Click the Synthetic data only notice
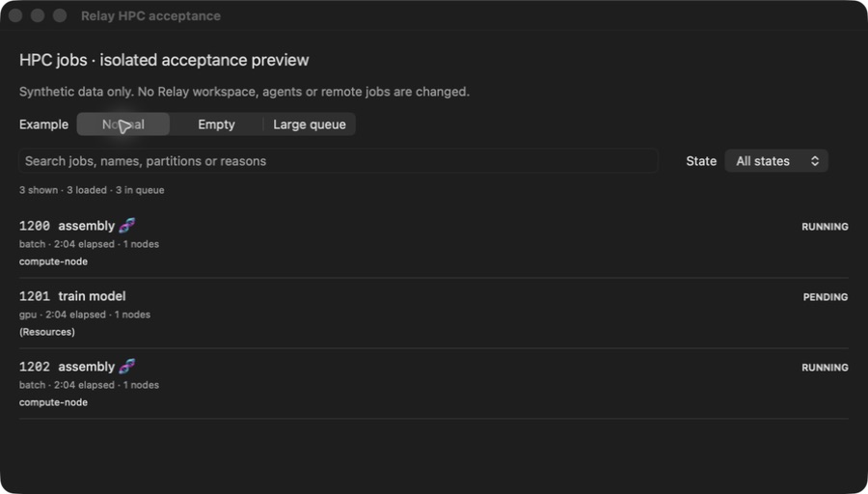Image resolution: width=868 pixels, height=494 pixels. click(x=244, y=92)
